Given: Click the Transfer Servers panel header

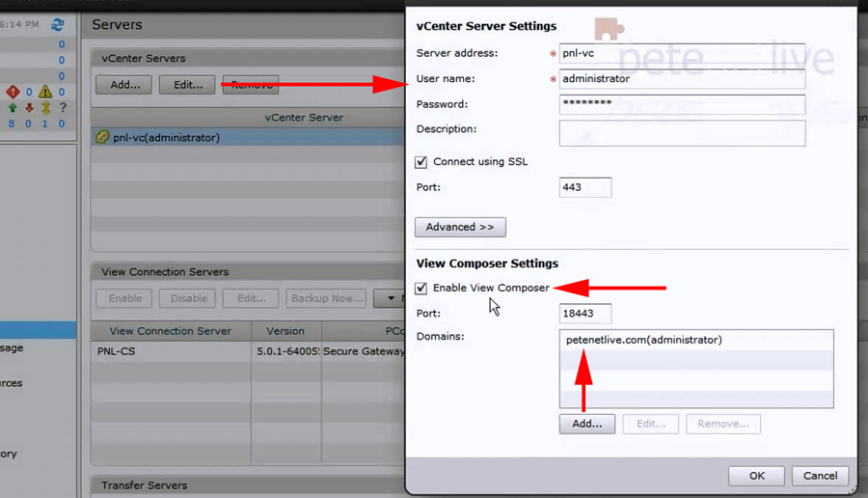Looking at the screenshot, I should click(x=248, y=485).
